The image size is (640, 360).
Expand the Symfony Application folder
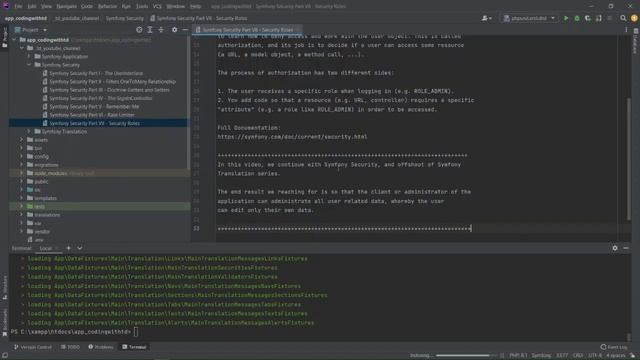point(29,56)
